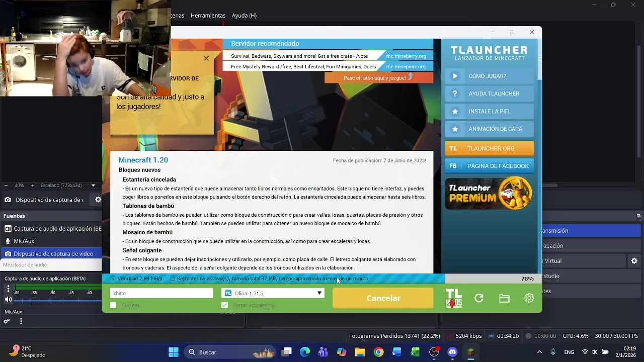Image resolution: width=644 pixels, height=362 pixels.
Task: Open advanced audio properties gears icon
Action: (x=7, y=321)
